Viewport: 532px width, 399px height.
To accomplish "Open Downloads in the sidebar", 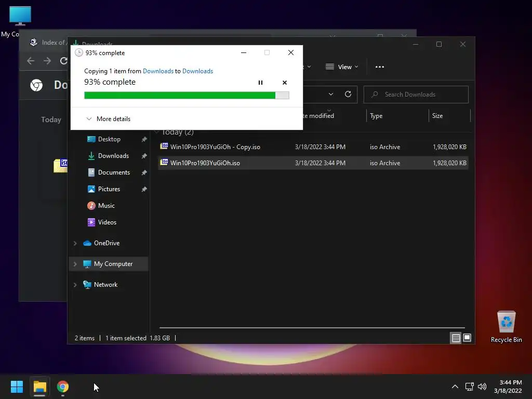I will point(113,156).
